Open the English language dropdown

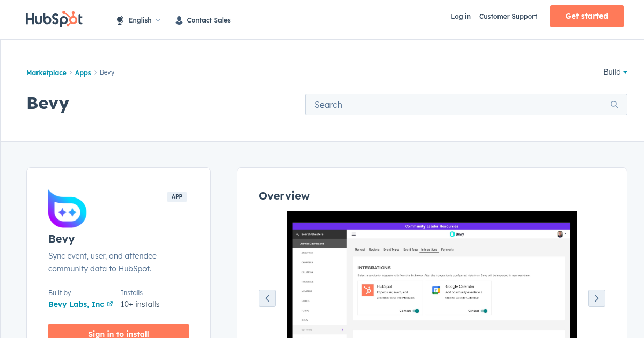140,20
